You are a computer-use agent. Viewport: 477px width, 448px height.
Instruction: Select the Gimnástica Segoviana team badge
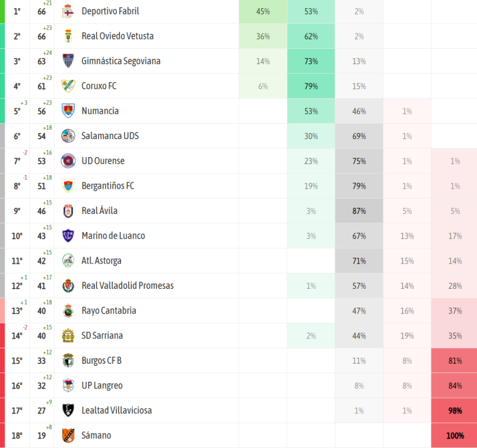[67, 61]
